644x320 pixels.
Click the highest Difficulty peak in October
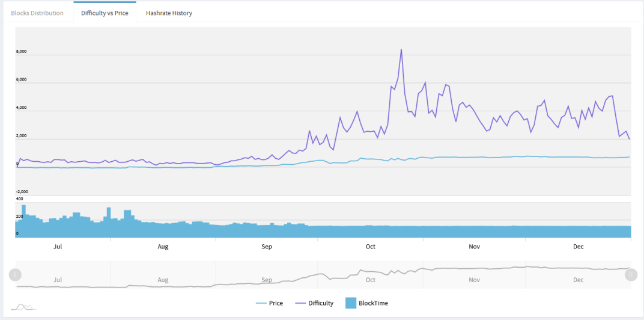[401, 49]
